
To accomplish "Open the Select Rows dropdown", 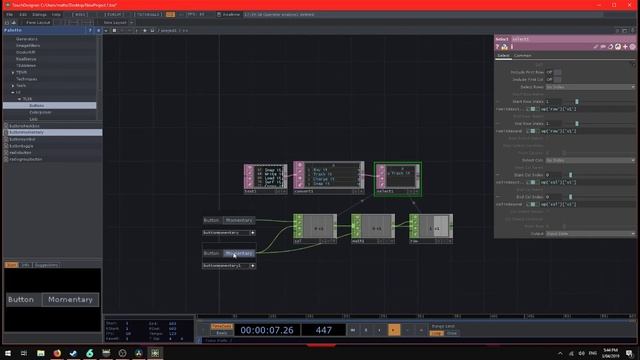I will pyautogui.click(x=590, y=87).
